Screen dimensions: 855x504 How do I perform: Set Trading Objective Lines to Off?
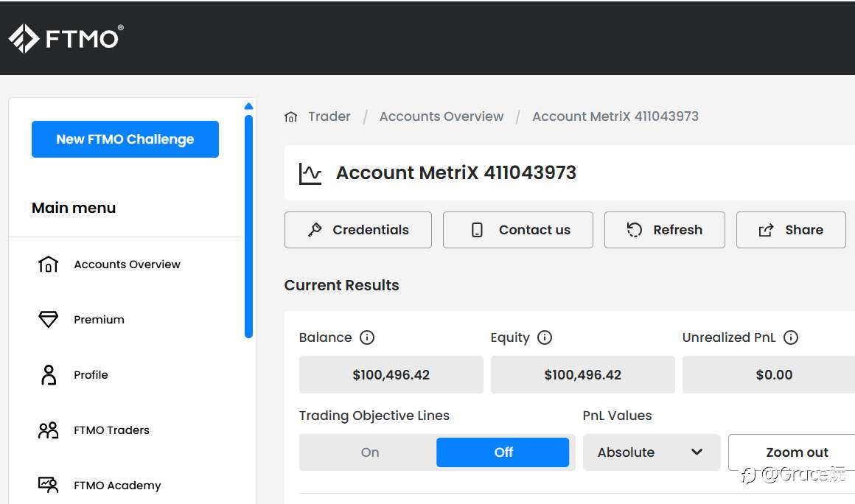coord(503,452)
